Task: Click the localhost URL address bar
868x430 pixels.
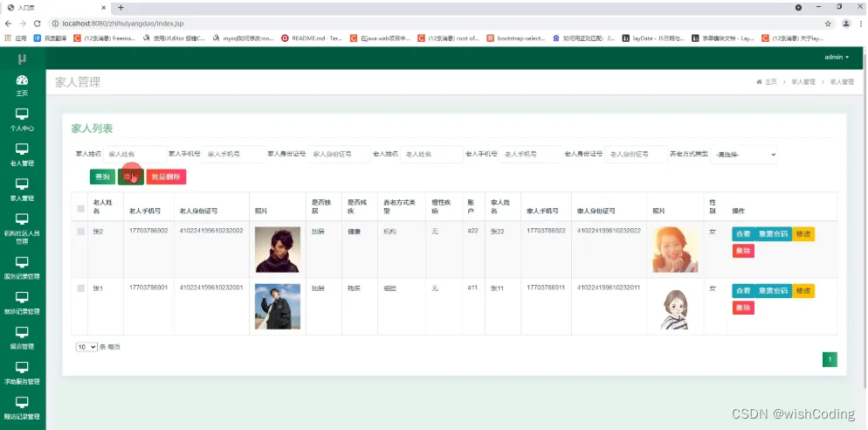Action: 431,24
